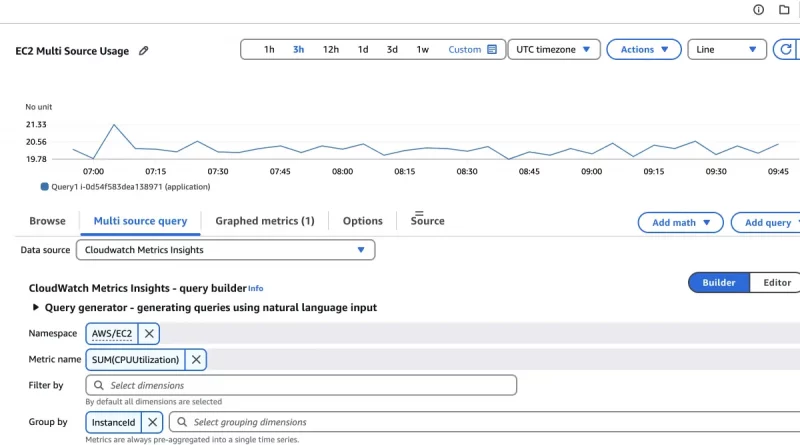800x445 pixels.
Task: Select the 1h time range
Action: [269, 50]
